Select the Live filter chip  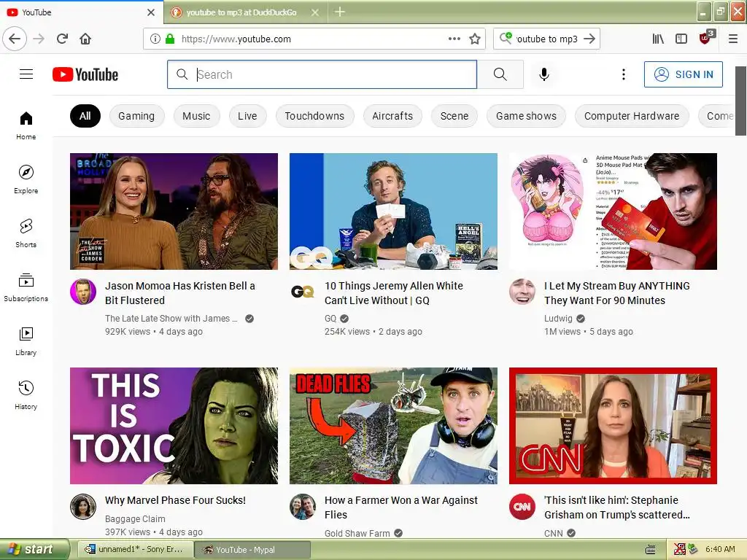[247, 116]
